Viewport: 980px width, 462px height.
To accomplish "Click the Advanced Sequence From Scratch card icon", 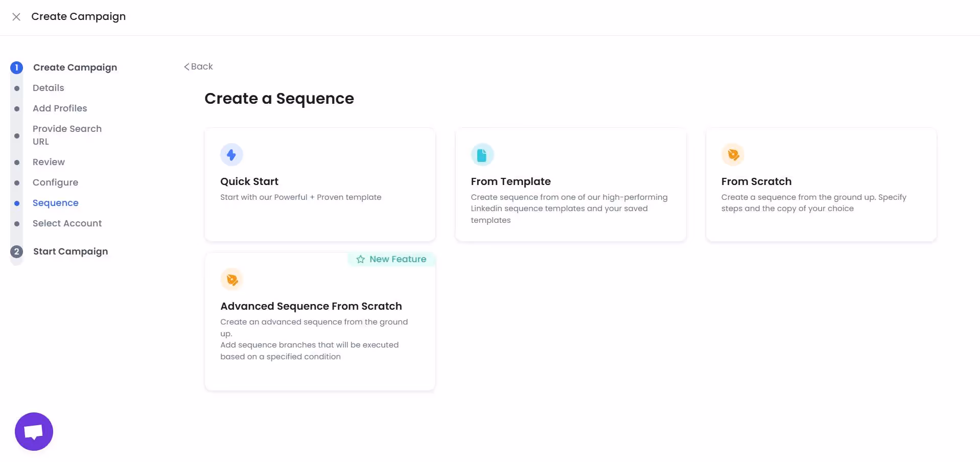I will [231, 279].
